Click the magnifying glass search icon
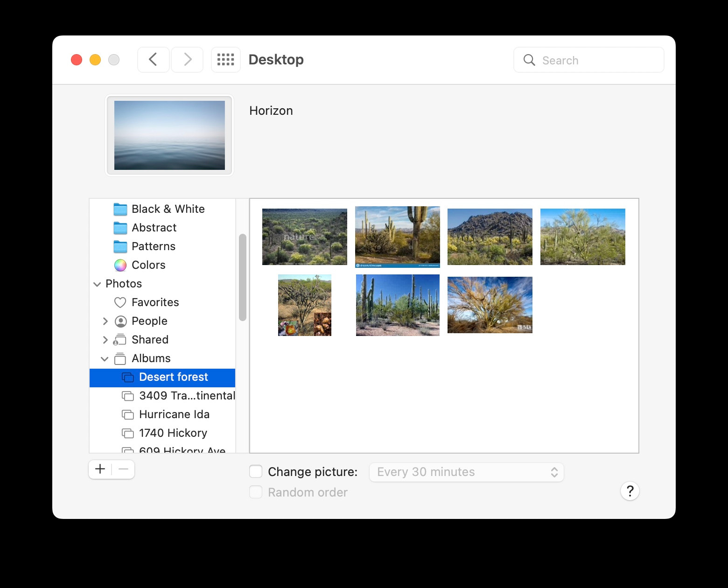Viewport: 728px width, 588px height. tap(529, 60)
